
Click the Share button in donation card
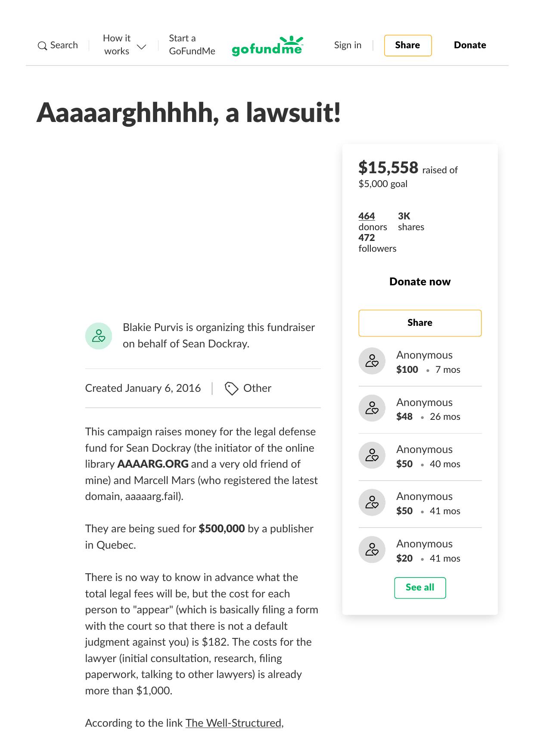[x=420, y=323]
